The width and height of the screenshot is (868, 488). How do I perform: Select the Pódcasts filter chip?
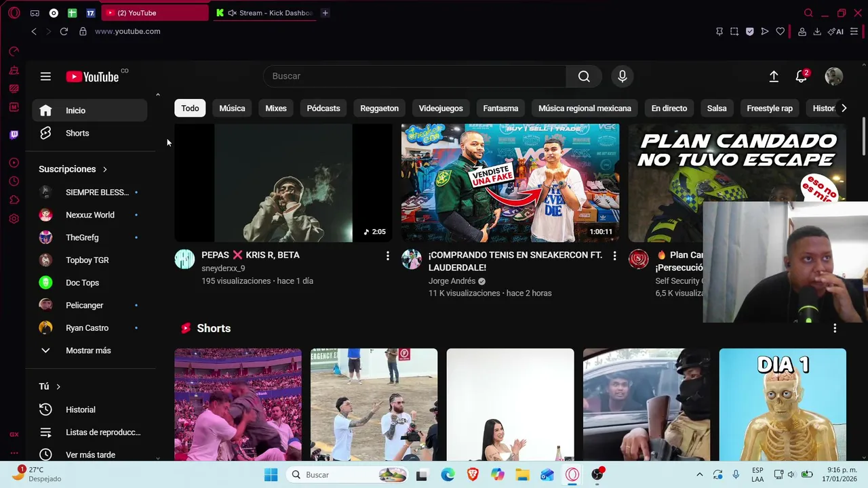(x=323, y=108)
